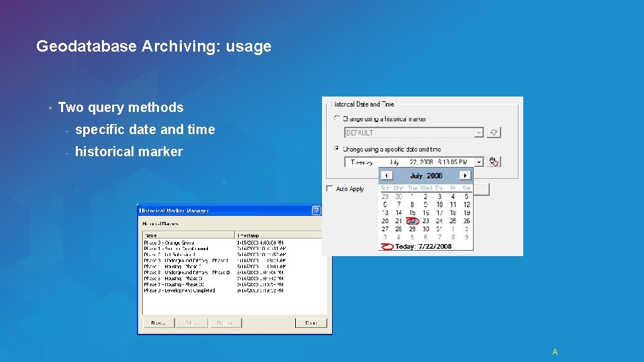Click the 'July, 2008' calendar title
Image resolution: width=644 pixels, height=362 pixels.
pyautogui.click(x=426, y=176)
